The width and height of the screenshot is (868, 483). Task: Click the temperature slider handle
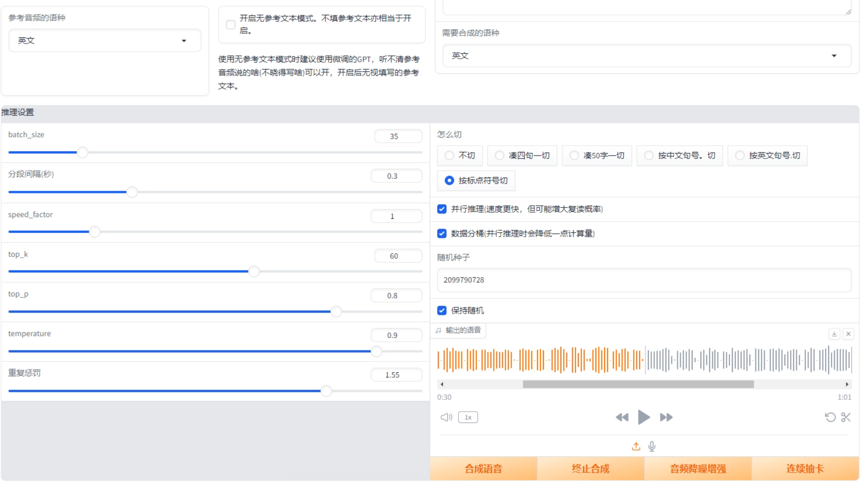tap(376, 351)
